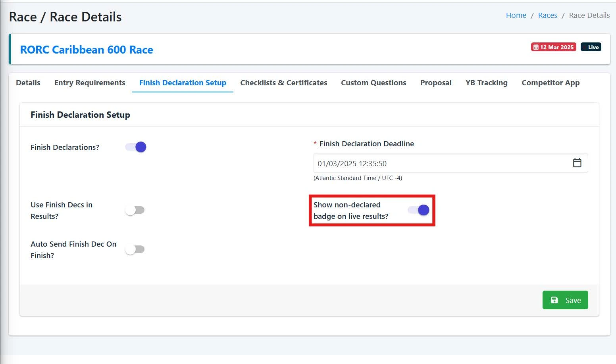
Task: Click the Live status badge
Action: (x=591, y=47)
